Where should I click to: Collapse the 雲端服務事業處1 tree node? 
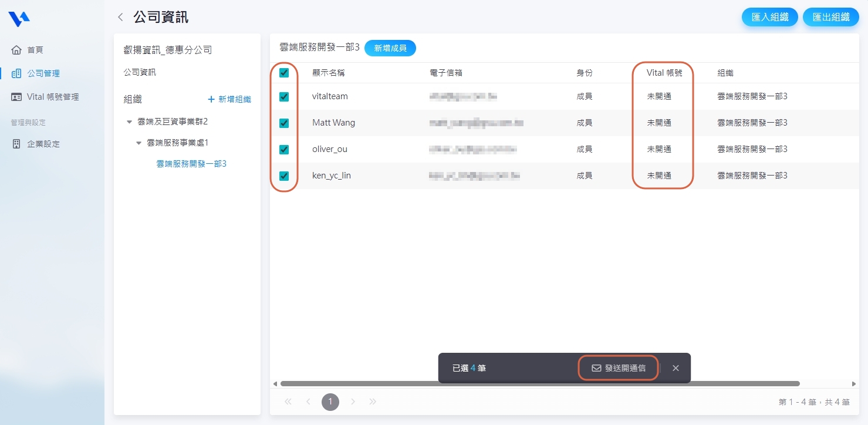tap(139, 143)
